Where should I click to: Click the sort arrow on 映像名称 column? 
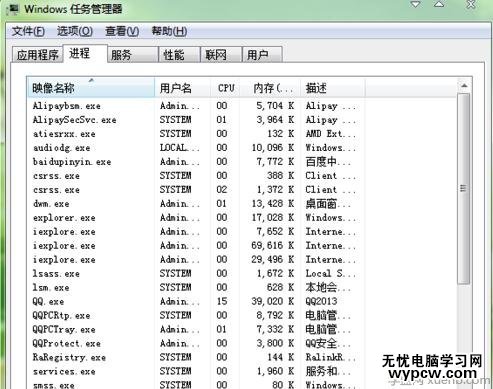coord(91,80)
